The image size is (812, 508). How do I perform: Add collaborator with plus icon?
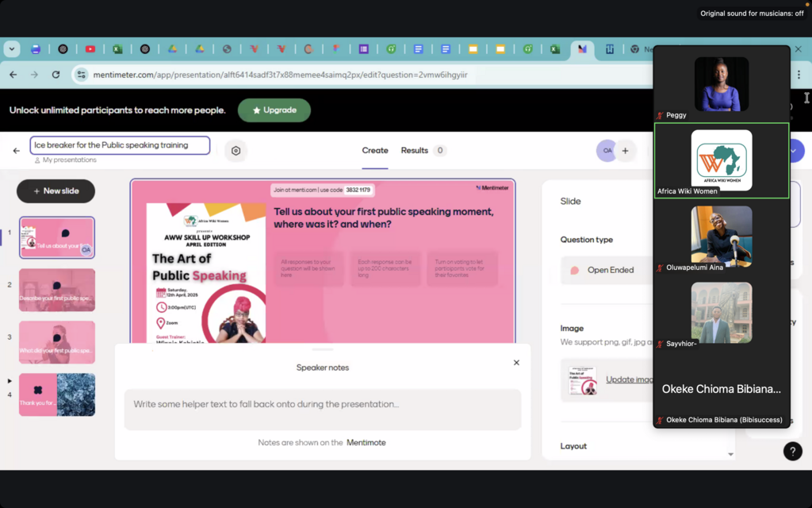[x=625, y=151]
